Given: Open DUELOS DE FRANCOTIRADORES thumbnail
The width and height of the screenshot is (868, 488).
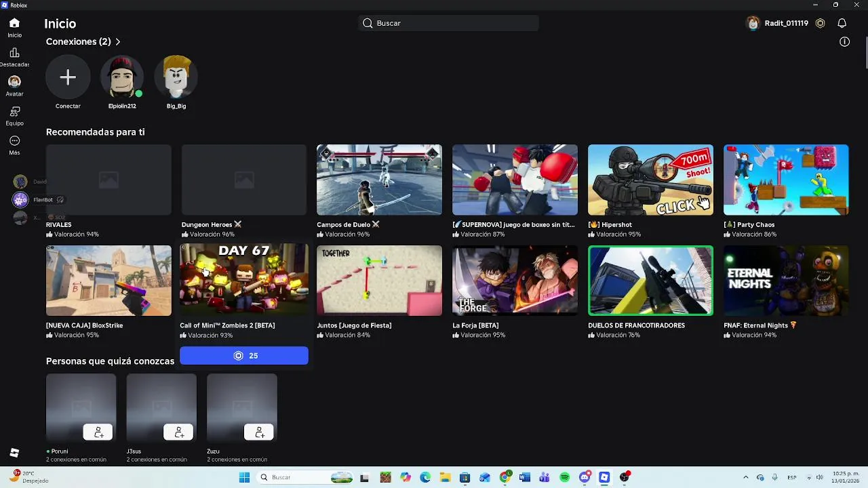Looking at the screenshot, I should pos(650,281).
